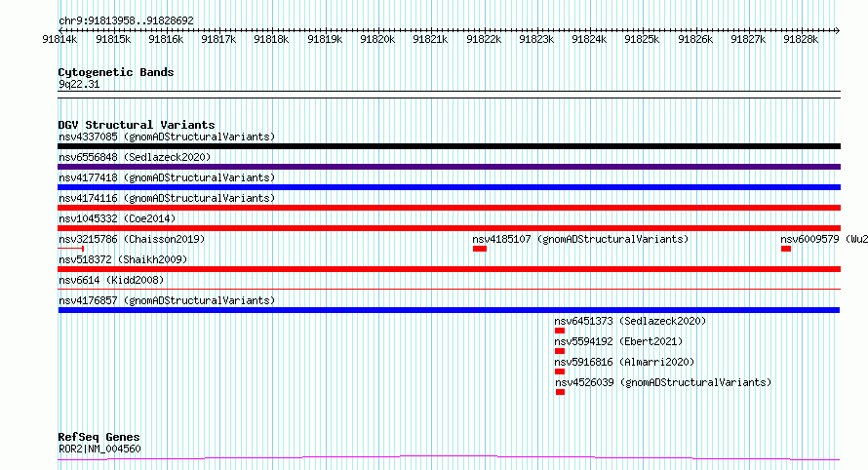Click the nsv4526039 variant label
The image size is (868, 470).
(x=663, y=382)
